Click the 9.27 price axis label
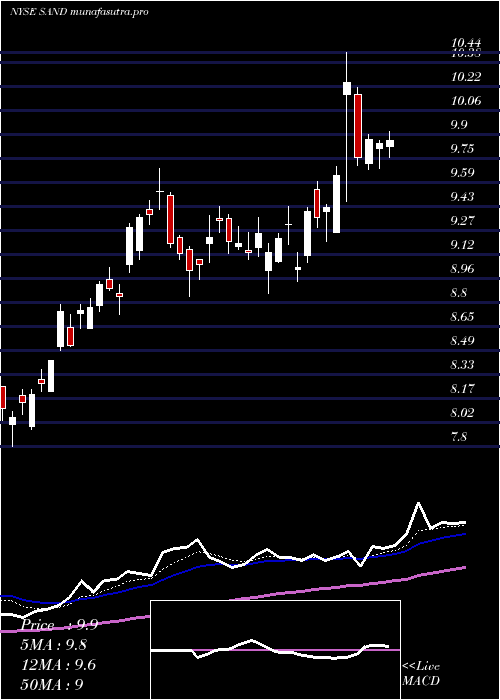Viewport: 500px width, 700px height. click(462, 221)
